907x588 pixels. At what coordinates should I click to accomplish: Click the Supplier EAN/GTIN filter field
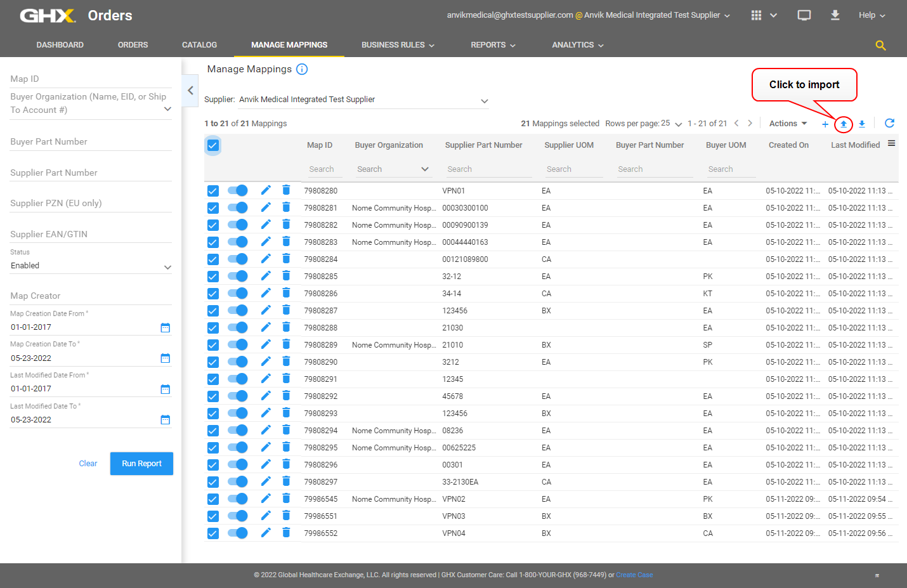tap(91, 234)
